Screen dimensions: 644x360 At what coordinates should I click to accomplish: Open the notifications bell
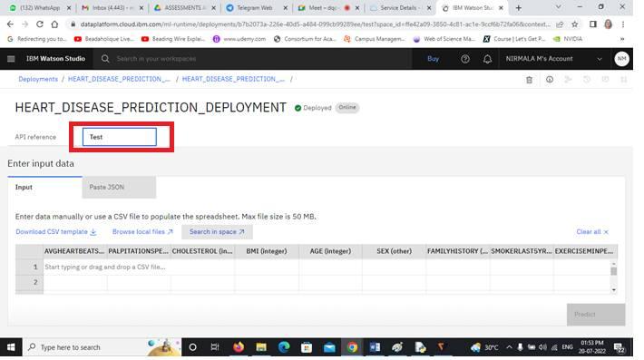[487, 59]
